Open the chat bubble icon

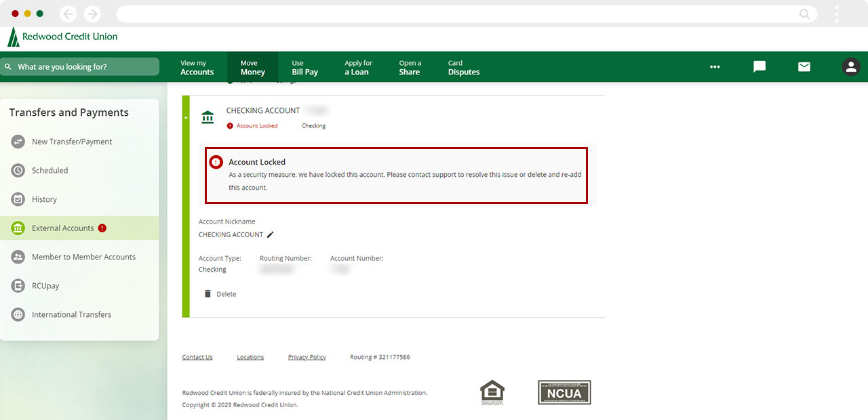759,66
